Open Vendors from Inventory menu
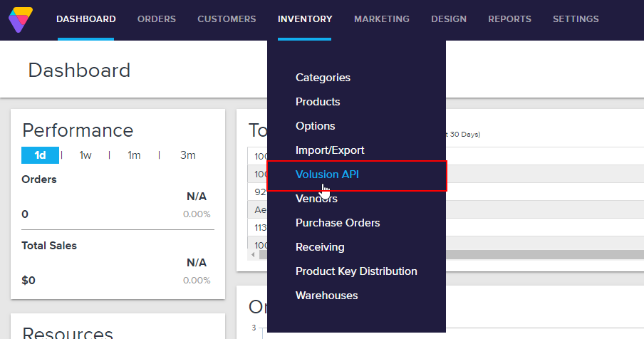The image size is (644, 339). pos(316,199)
